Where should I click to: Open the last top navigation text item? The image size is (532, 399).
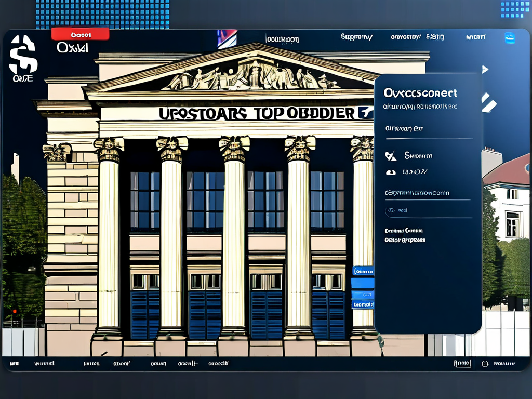point(476,37)
